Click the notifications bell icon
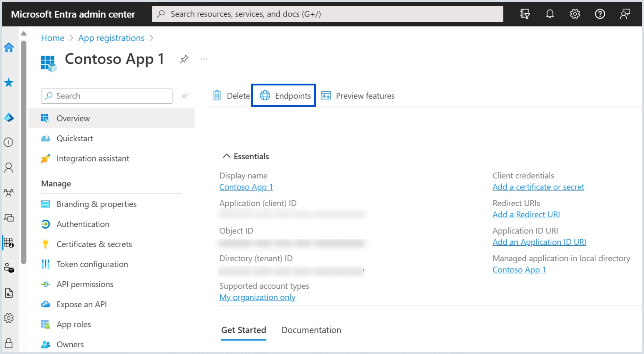This screenshot has height=354, width=644. (550, 14)
